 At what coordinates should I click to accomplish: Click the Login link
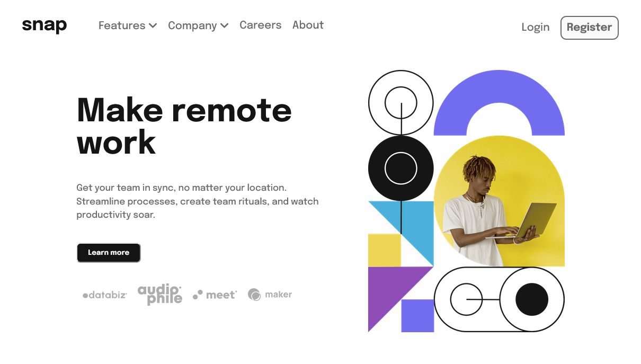pos(535,27)
